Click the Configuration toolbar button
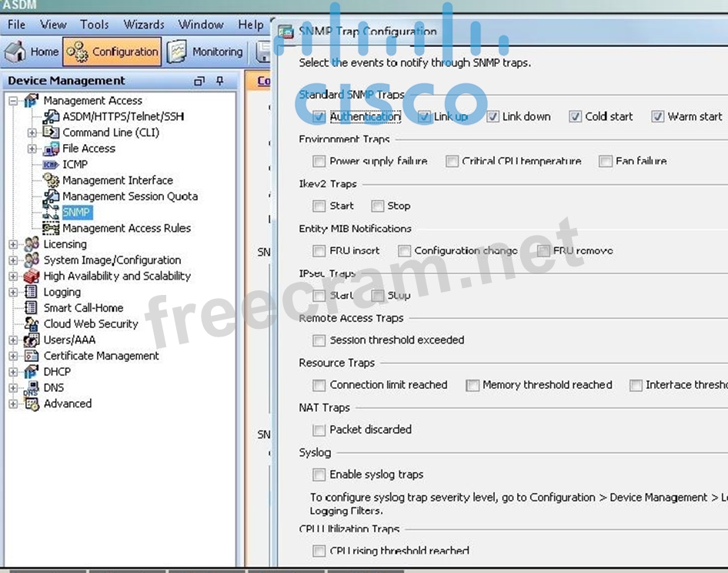Viewport: 728px width, 573px height. 112,52
